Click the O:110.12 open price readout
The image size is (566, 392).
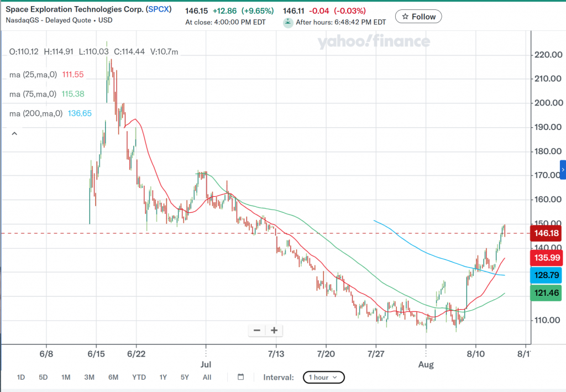pos(24,52)
